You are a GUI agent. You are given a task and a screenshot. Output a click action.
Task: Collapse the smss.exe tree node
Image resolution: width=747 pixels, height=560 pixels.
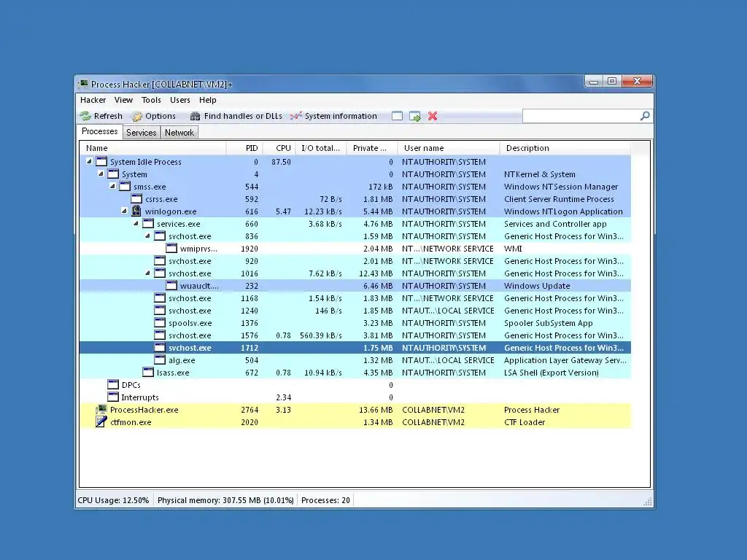coord(112,186)
